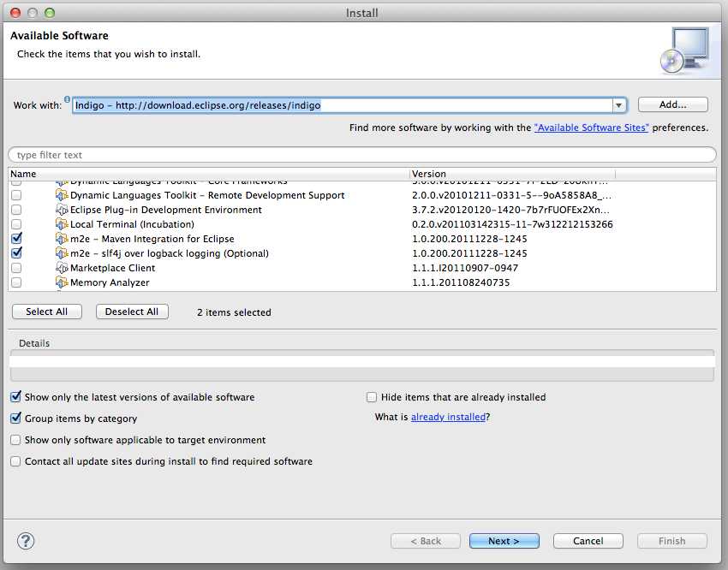Click the Next > button
Screen dimensions: 728x570
[x=504, y=541]
